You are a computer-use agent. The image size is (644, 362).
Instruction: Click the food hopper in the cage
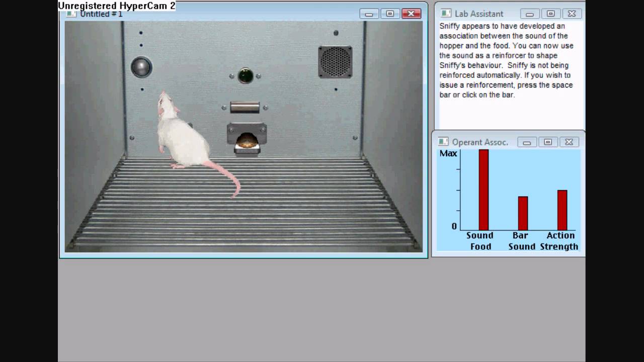[x=247, y=138]
